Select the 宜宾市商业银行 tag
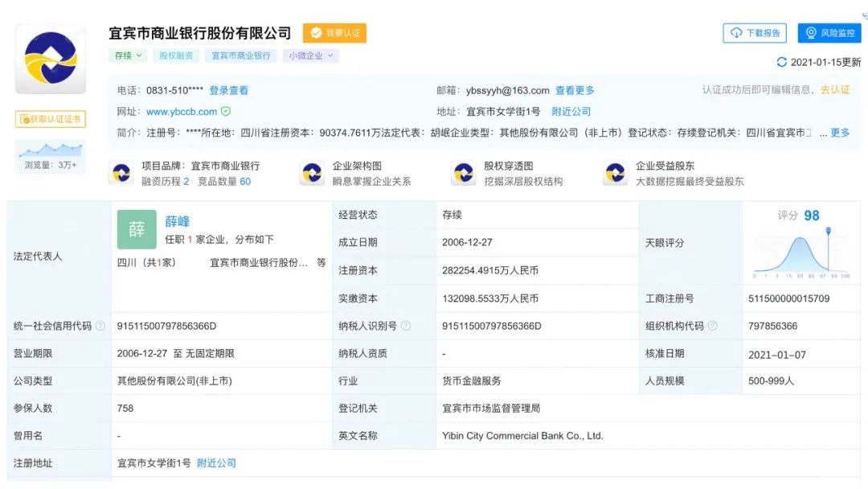 coord(241,55)
